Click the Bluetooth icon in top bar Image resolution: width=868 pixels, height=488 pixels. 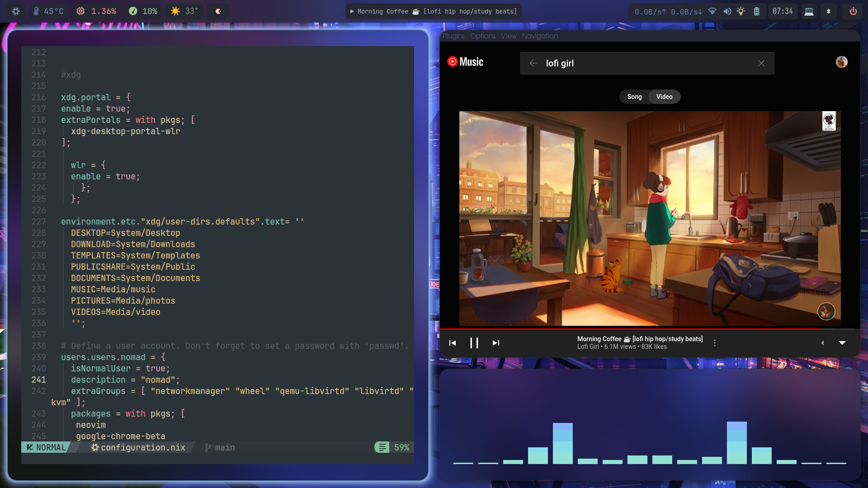click(x=829, y=11)
